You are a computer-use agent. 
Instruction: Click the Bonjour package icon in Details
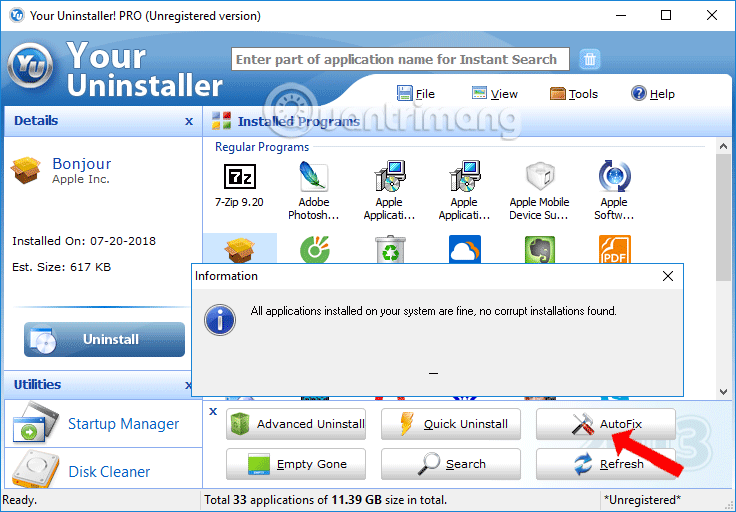[x=26, y=170]
